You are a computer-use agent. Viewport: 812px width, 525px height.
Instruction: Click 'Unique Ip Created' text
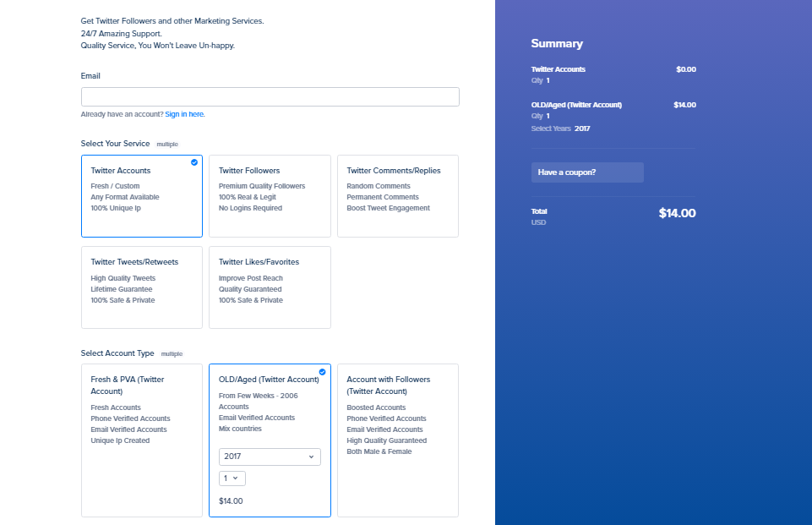coord(120,440)
